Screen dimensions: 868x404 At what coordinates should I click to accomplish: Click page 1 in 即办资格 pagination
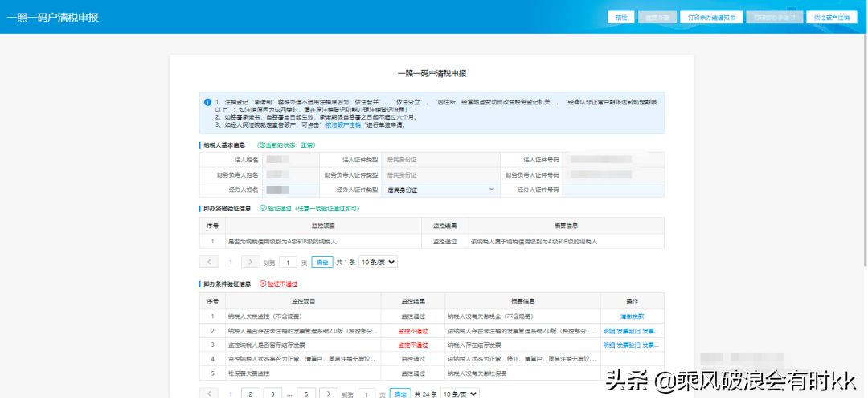coord(231,262)
